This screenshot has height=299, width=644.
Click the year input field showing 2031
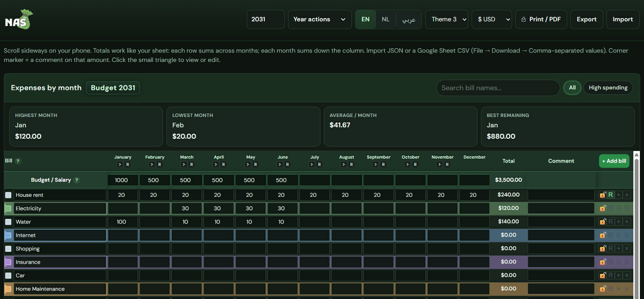pos(265,19)
